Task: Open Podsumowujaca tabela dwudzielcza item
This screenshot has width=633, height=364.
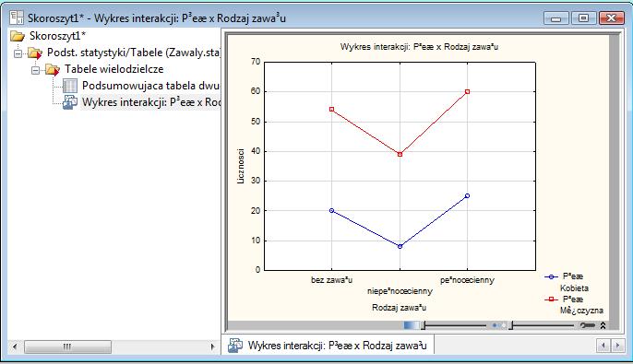Action: pyautogui.click(x=151, y=86)
